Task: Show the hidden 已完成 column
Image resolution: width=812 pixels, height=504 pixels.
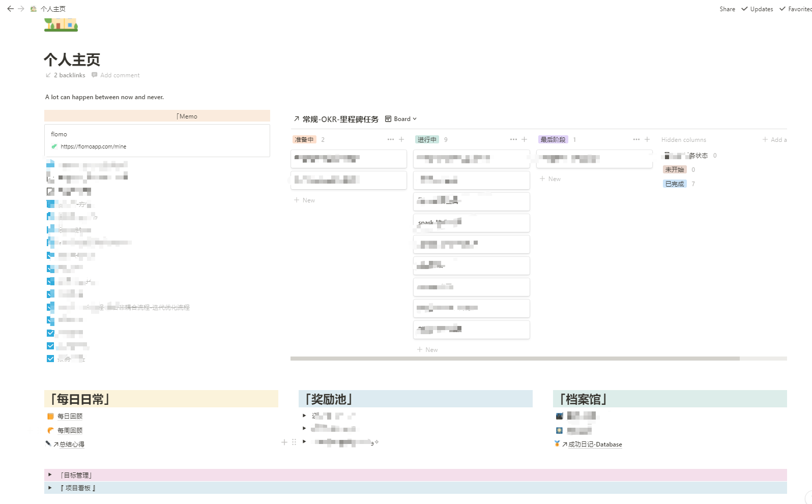Action: pyautogui.click(x=675, y=184)
